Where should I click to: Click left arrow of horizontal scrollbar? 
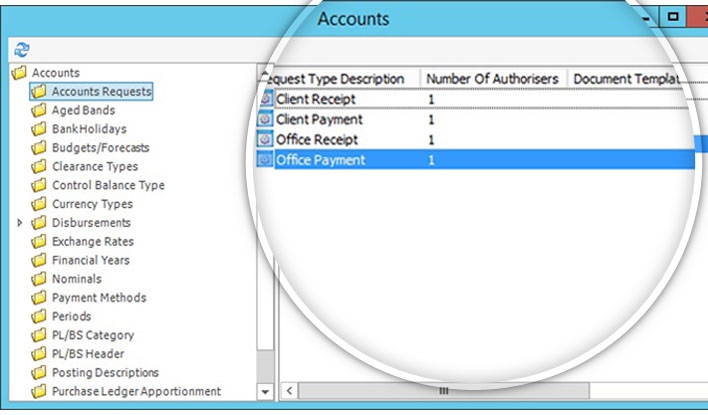pyautogui.click(x=289, y=392)
